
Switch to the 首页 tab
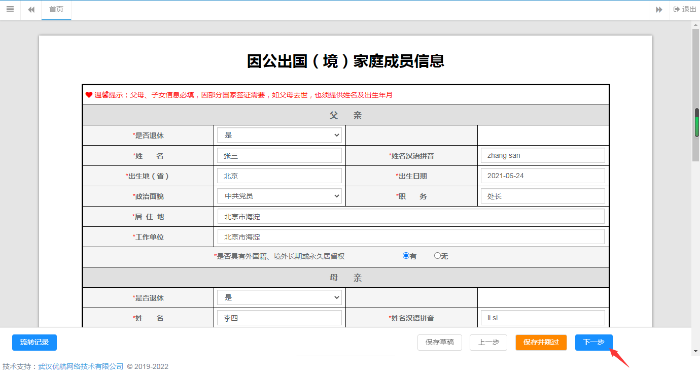point(56,9)
